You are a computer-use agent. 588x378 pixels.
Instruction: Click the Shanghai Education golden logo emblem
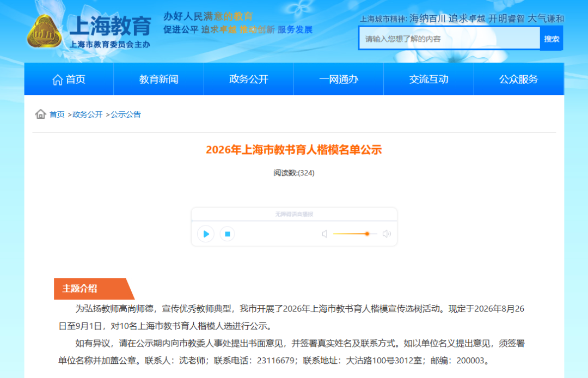tap(44, 31)
